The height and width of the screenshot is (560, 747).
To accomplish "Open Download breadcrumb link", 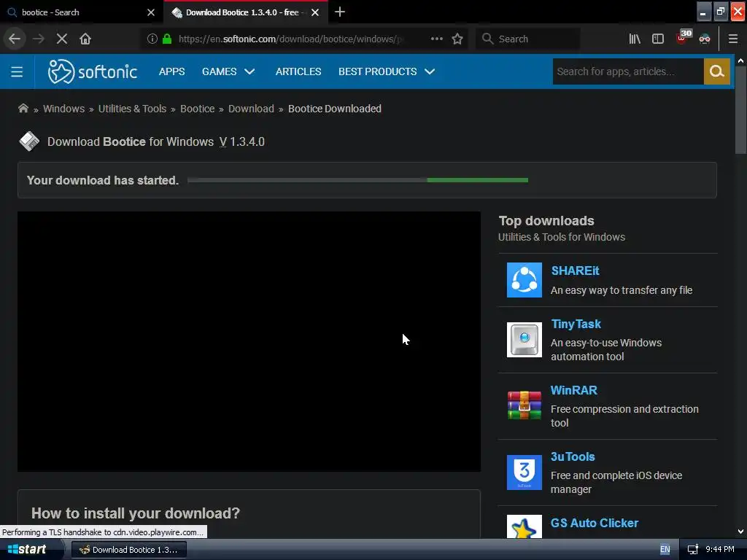I will (x=251, y=109).
